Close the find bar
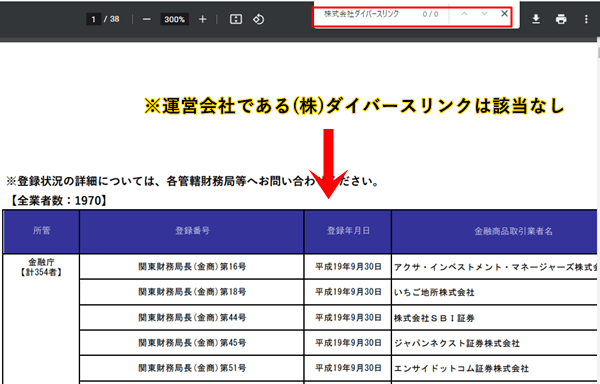 [x=504, y=14]
